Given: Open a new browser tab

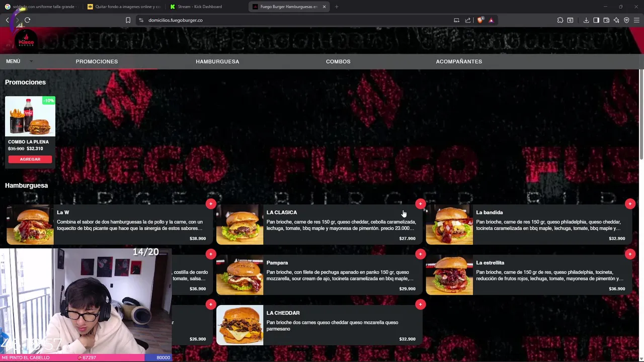Looking at the screenshot, I should 337,7.
